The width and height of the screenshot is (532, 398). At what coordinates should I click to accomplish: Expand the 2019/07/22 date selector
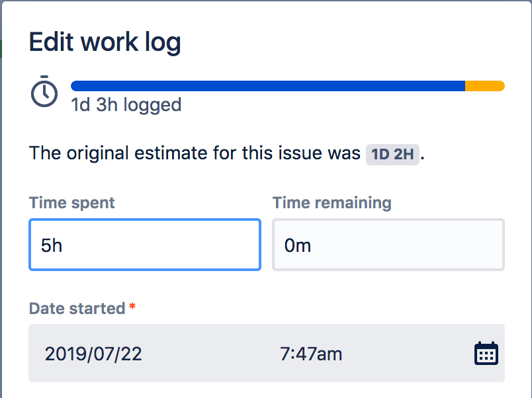click(95, 353)
